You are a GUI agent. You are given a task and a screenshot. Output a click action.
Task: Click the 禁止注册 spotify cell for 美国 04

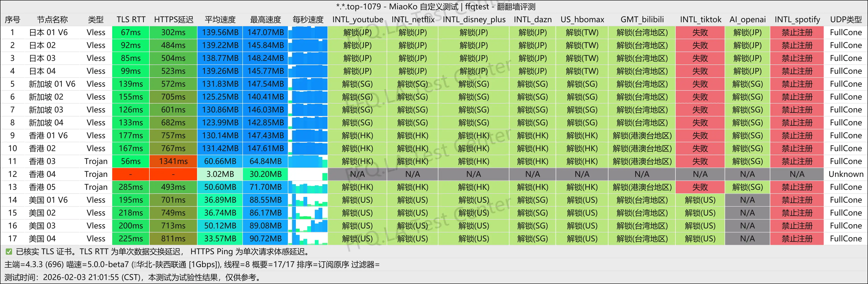(x=797, y=239)
